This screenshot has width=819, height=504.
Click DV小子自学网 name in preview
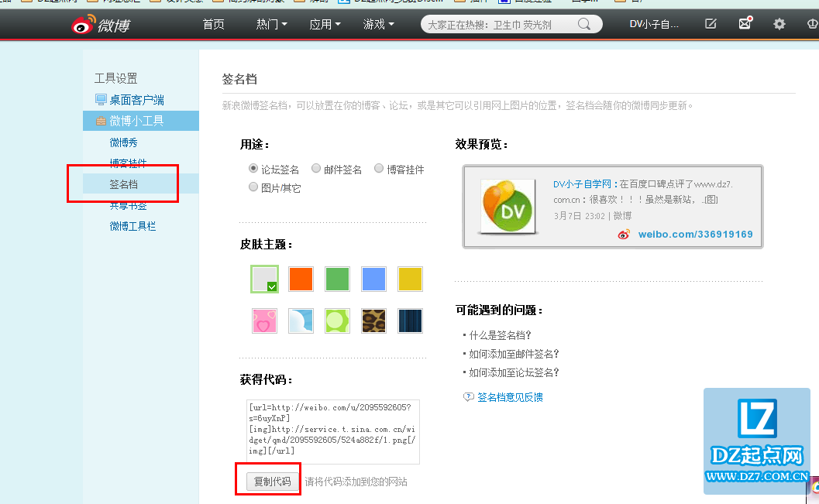pyautogui.click(x=582, y=184)
